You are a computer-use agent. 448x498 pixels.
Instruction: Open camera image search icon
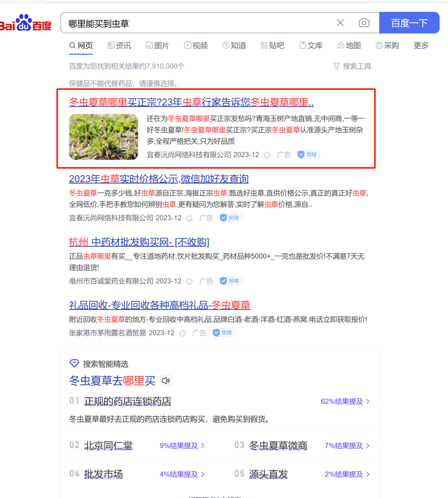pos(364,23)
